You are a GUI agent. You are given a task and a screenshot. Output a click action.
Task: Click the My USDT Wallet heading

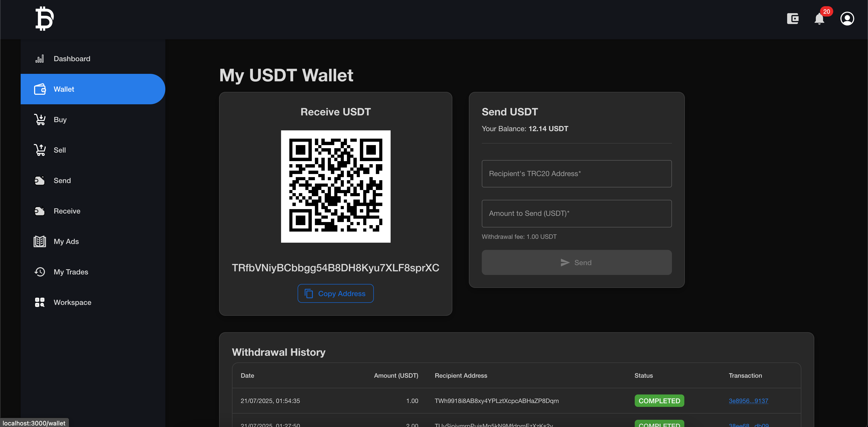click(286, 75)
